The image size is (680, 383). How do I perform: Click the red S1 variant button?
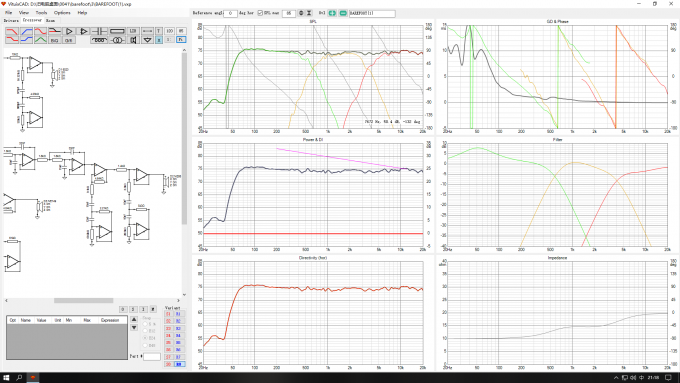169,314
